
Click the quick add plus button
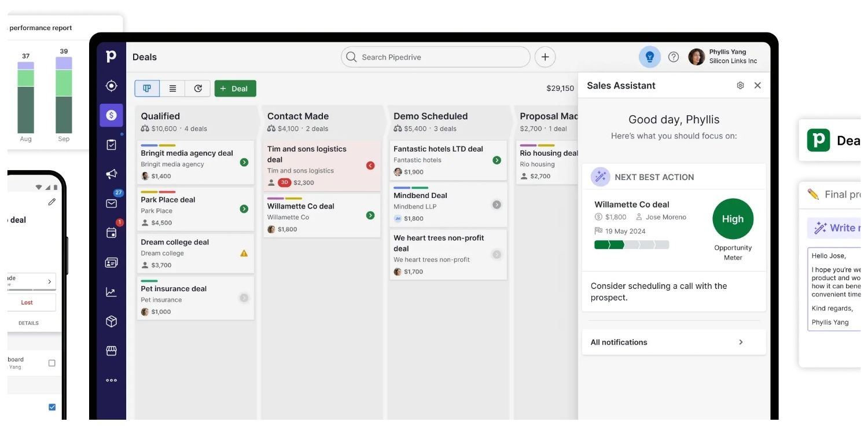coord(545,57)
